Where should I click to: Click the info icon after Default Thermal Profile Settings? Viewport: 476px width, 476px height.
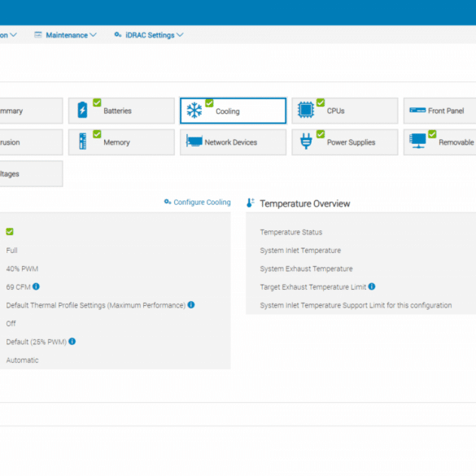point(191,304)
